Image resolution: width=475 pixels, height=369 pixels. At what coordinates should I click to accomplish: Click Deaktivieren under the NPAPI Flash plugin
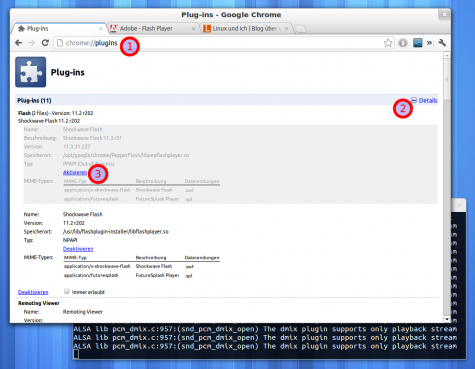pyautogui.click(x=78, y=249)
